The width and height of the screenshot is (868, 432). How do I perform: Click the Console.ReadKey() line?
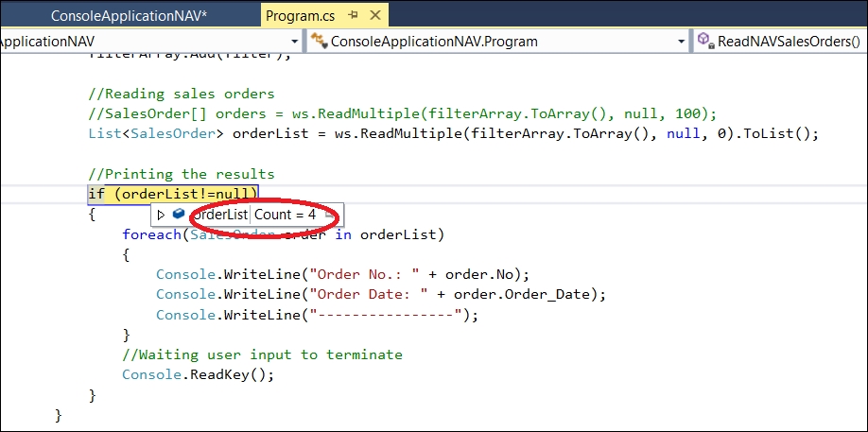coord(199,374)
